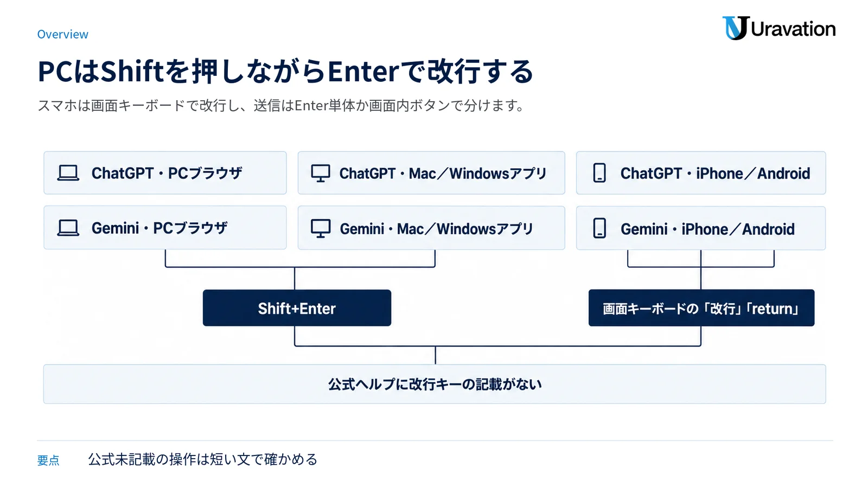Click the text 公式未記載の操作は短い文で確かめる
Screen dimensions: 868x488
click(x=203, y=459)
